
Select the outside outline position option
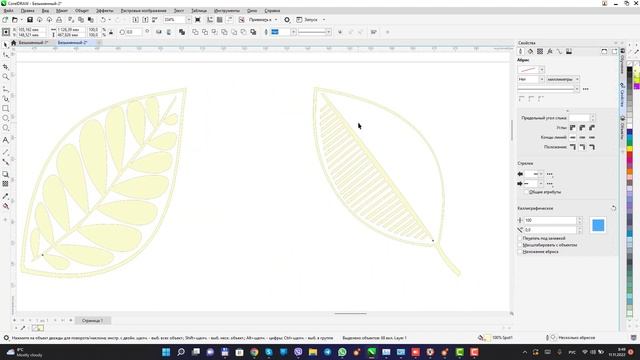click(573, 147)
